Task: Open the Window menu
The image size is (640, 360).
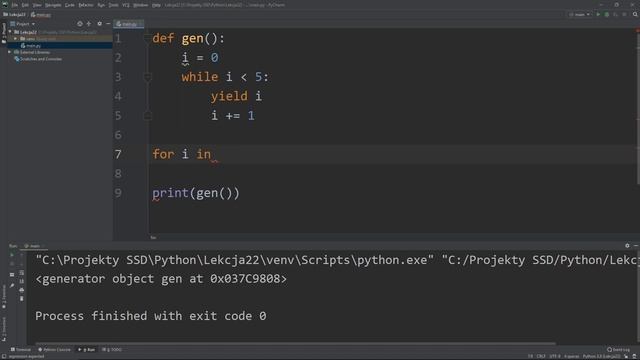Action: (141, 5)
